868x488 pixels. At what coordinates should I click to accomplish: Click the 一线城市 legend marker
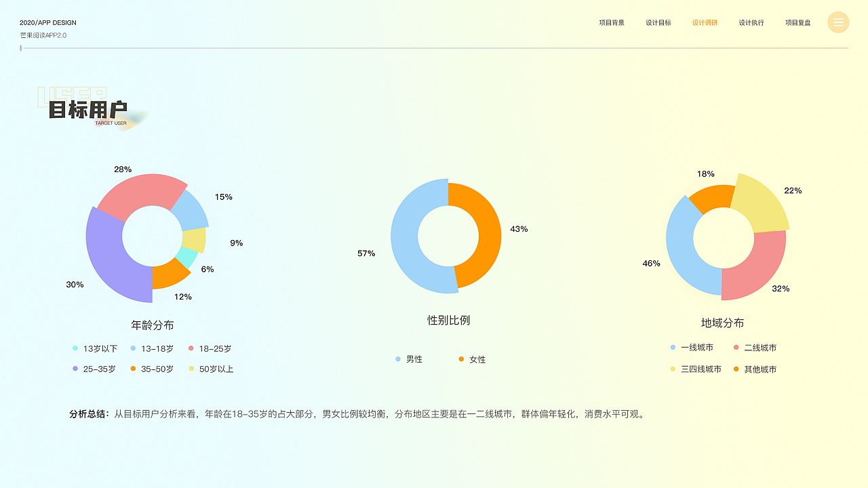click(672, 347)
